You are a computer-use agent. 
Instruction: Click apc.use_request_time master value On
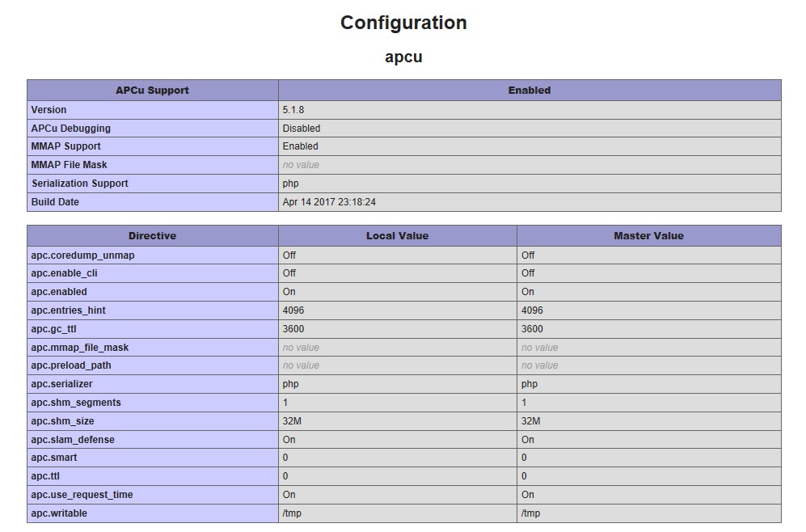[x=528, y=495]
